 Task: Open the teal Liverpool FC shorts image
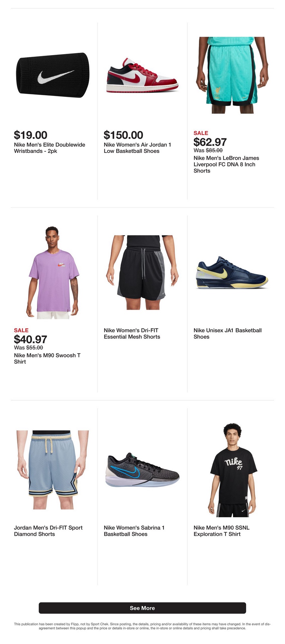[x=232, y=75]
